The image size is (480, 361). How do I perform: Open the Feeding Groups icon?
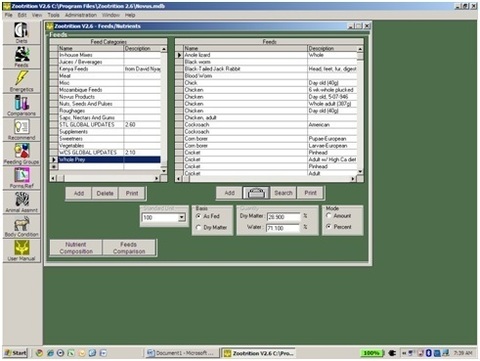click(x=21, y=154)
